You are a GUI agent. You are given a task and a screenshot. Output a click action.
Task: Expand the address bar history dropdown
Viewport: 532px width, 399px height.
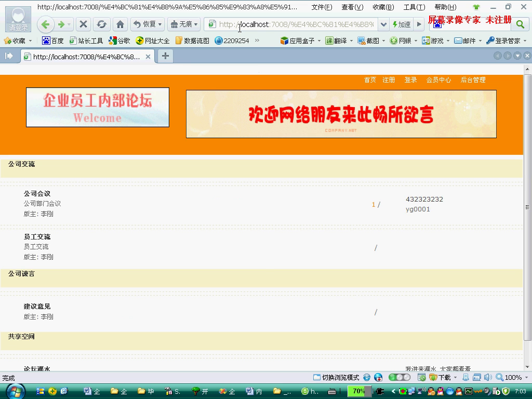point(383,24)
